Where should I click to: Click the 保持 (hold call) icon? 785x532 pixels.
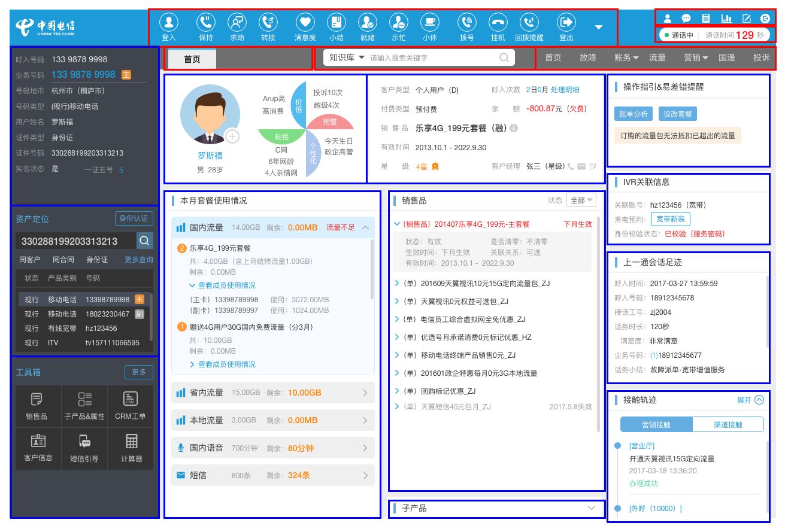point(206,23)
